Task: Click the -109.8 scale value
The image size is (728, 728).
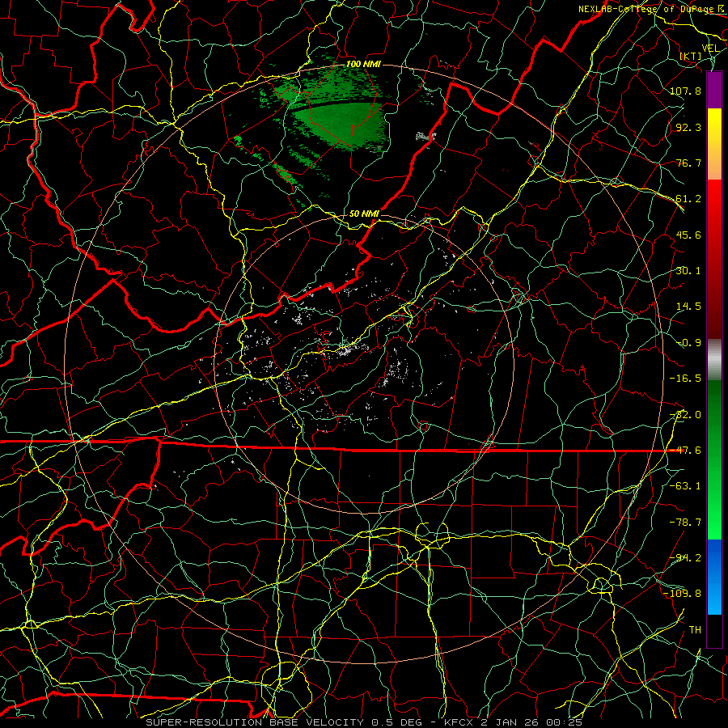Action: 682,594
